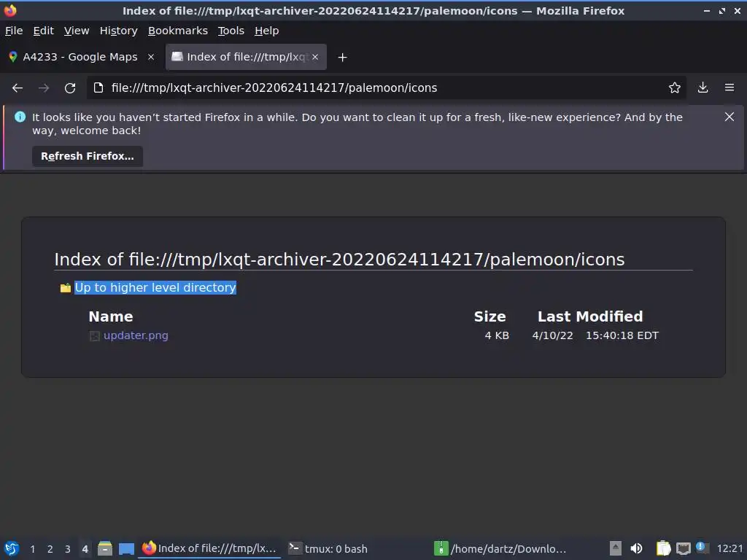
Task: Switch to the /home/dartz/Downlo... archiver window
Action: pyautogui.click(x=500, y=548)
